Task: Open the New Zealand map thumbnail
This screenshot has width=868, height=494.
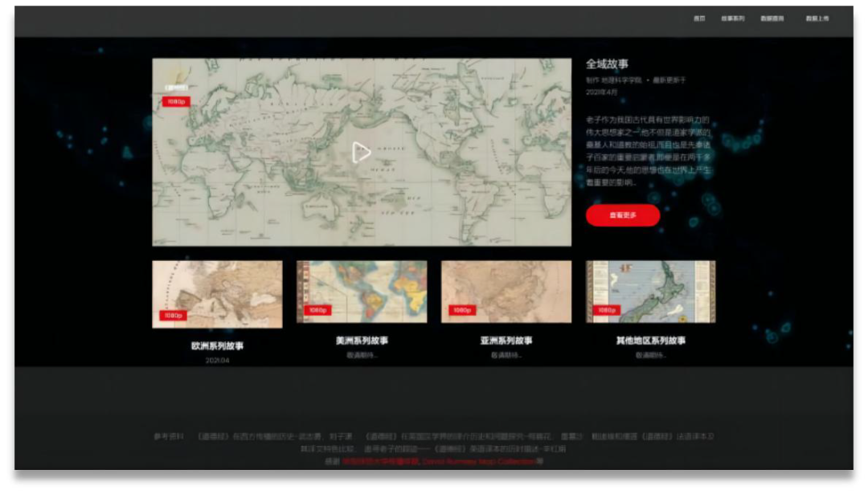Action: pos(651,291)
